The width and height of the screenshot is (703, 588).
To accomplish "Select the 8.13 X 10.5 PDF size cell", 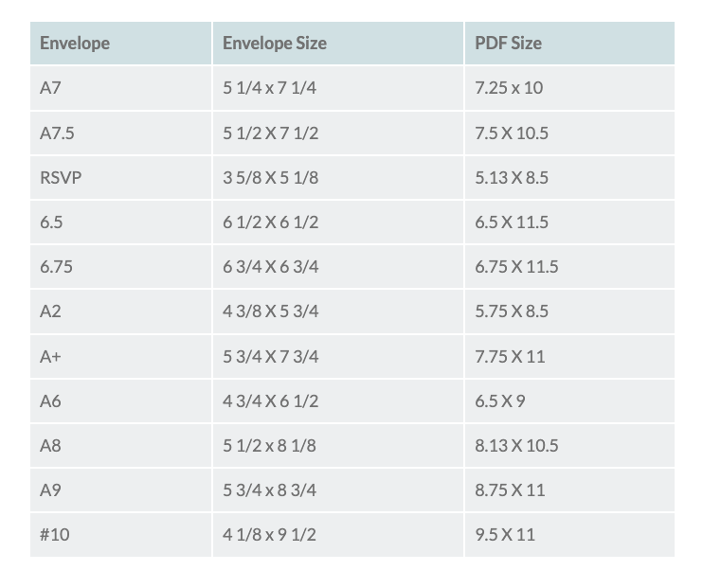I will click(x=517, y=445).
